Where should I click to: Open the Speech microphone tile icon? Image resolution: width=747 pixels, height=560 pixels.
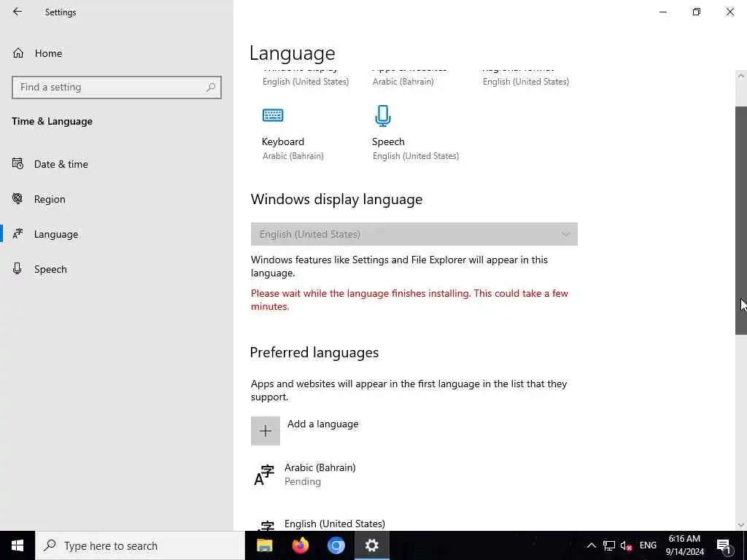pos(383,116)
